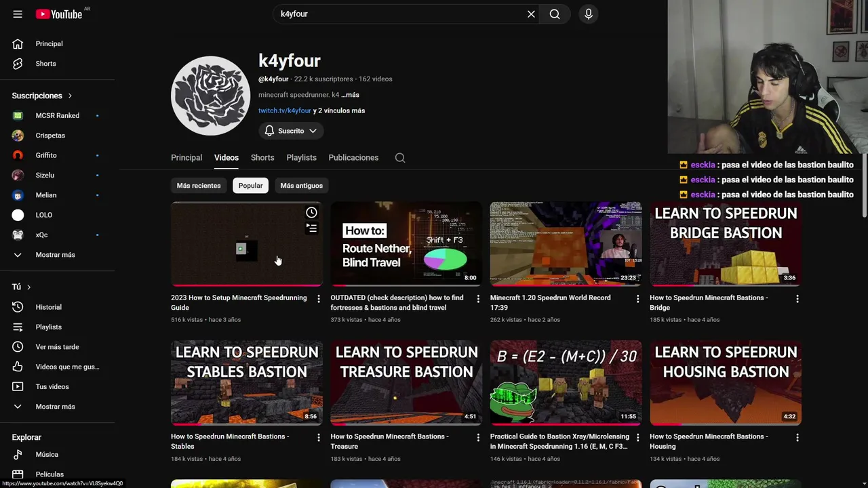Open options for 2023 Setup Guide video
The width and height of the screenshot is (868, 488).
coord(319,299)
